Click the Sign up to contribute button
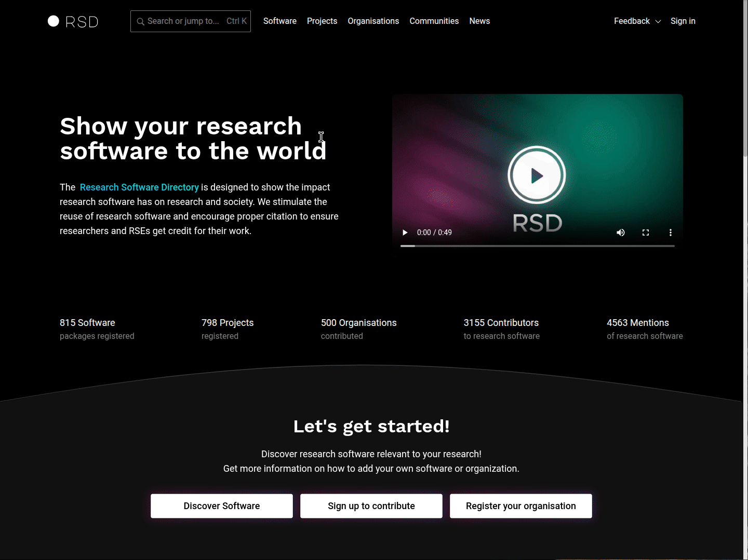The width and height of the screenshot is (748, 560). coord(371,506)
